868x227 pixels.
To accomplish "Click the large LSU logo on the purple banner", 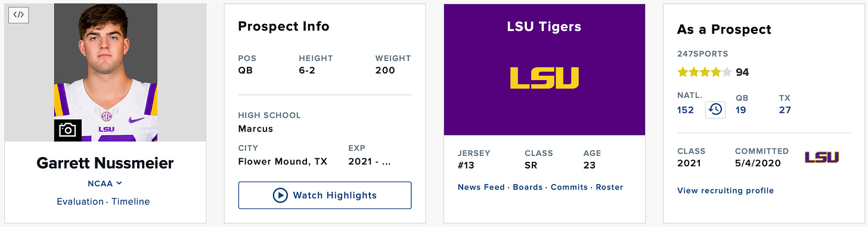I will click(544, 78).
